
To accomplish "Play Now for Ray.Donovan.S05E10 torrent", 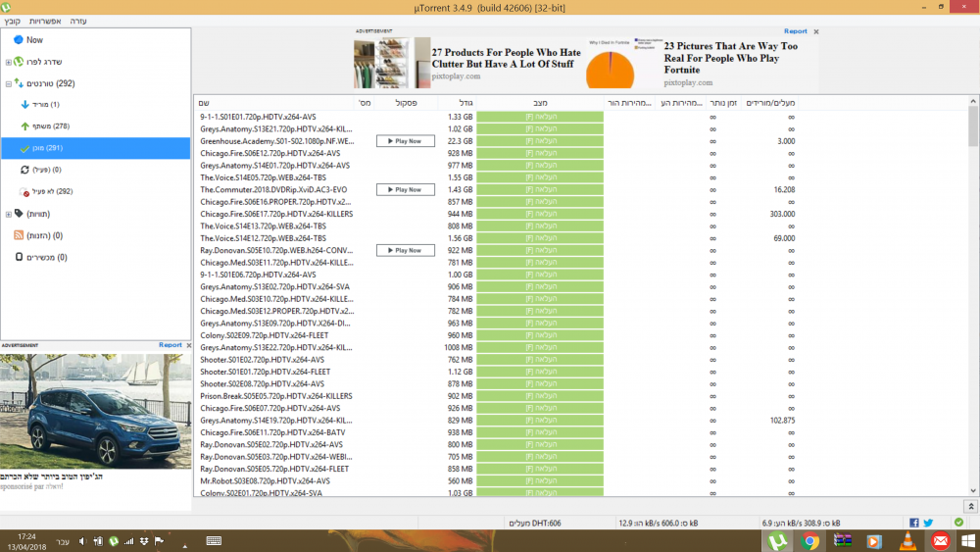I will point(406,250).
